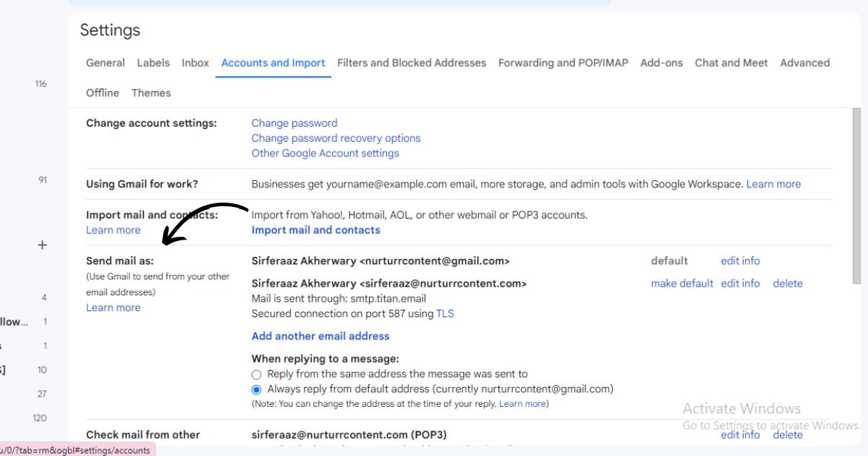The width and height of the screenshot is (868, 456).
Task: Click the 'Secured connection on port 587 using' text
Action: pyautogui.click(x=342, y=313)
